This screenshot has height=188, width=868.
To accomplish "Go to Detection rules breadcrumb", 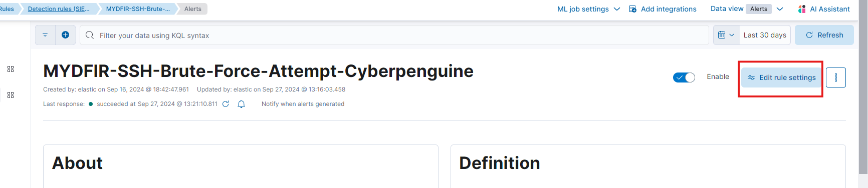I will pos(59,9).
